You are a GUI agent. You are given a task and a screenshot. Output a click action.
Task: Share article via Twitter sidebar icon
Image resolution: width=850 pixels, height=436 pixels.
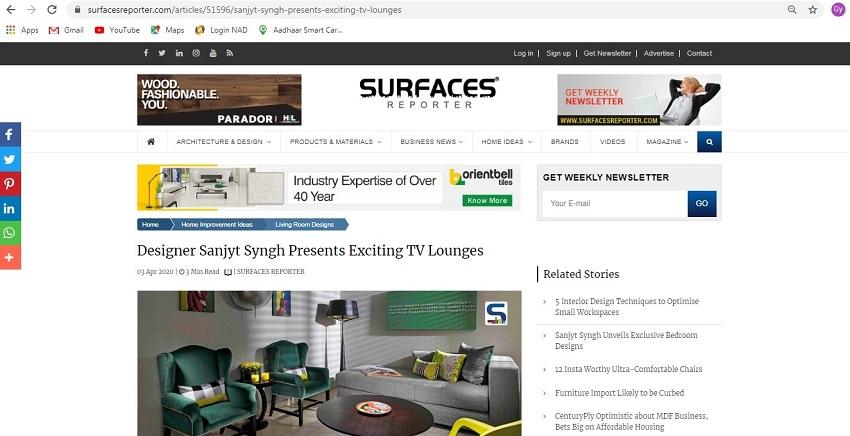10,159
